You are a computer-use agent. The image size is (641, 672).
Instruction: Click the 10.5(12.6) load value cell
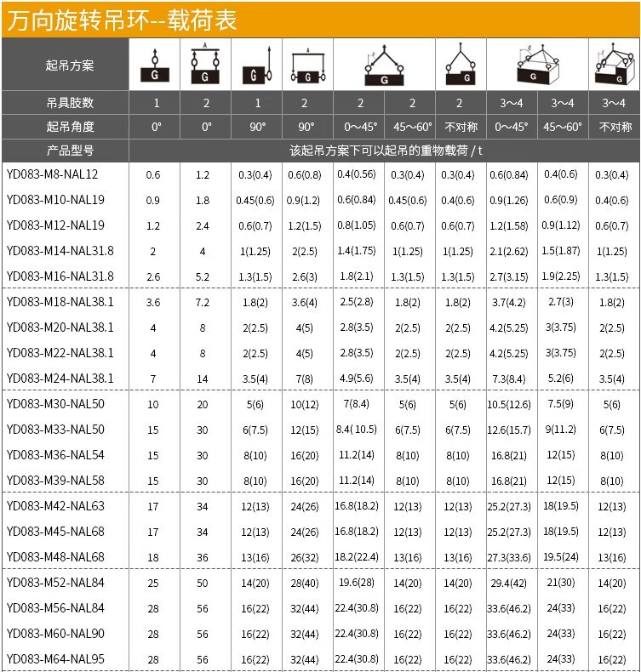(x=511, y=404)
